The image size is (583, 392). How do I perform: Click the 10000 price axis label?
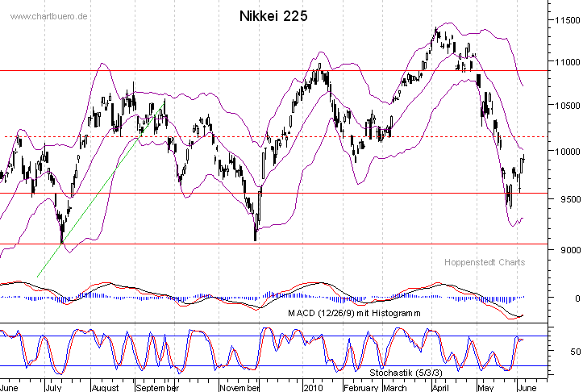click(568, 152)
